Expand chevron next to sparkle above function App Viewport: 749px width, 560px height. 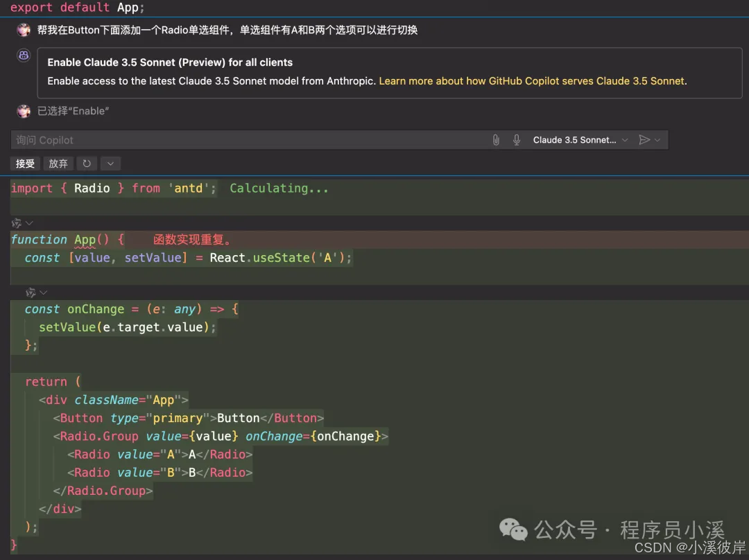pos(29,223)
